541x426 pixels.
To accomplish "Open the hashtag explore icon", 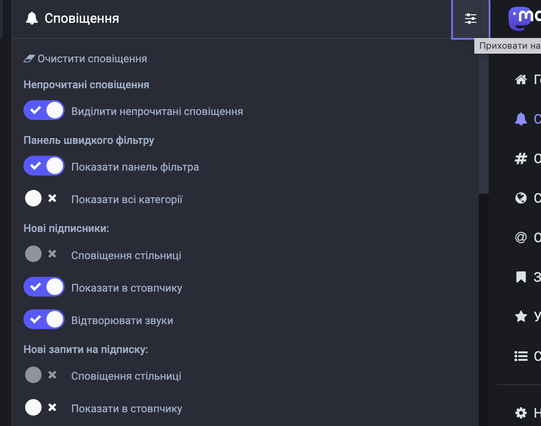I will (521, 158).
